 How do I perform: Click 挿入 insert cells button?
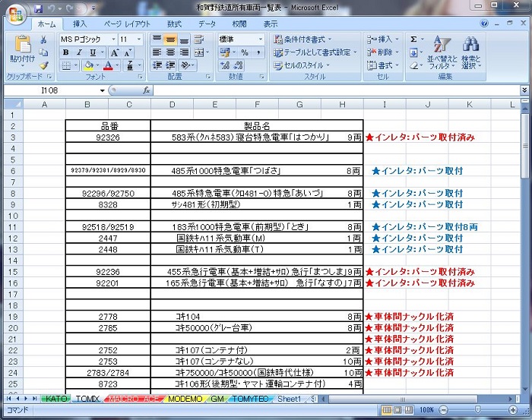pos(383,39)
